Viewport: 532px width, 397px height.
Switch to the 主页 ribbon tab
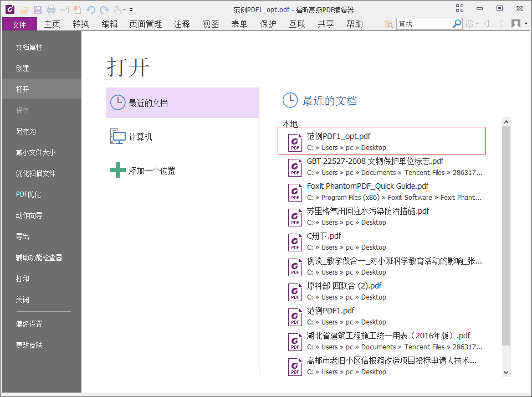click(x=52, y=24)
